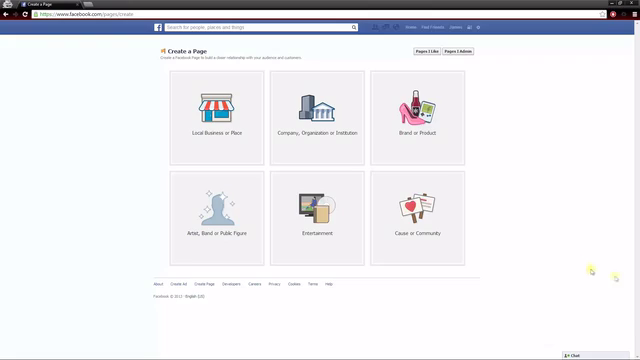Open the Privacy footer link

point(274,284)
